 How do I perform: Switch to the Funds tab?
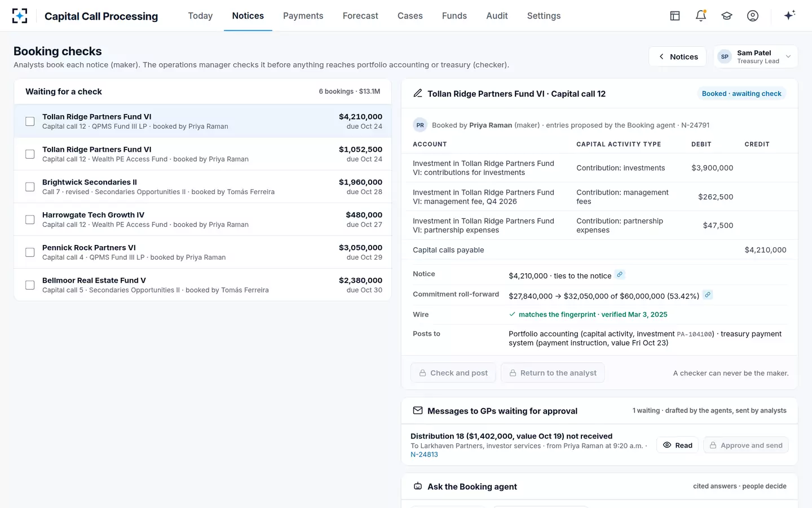click(x=454, y=16)
